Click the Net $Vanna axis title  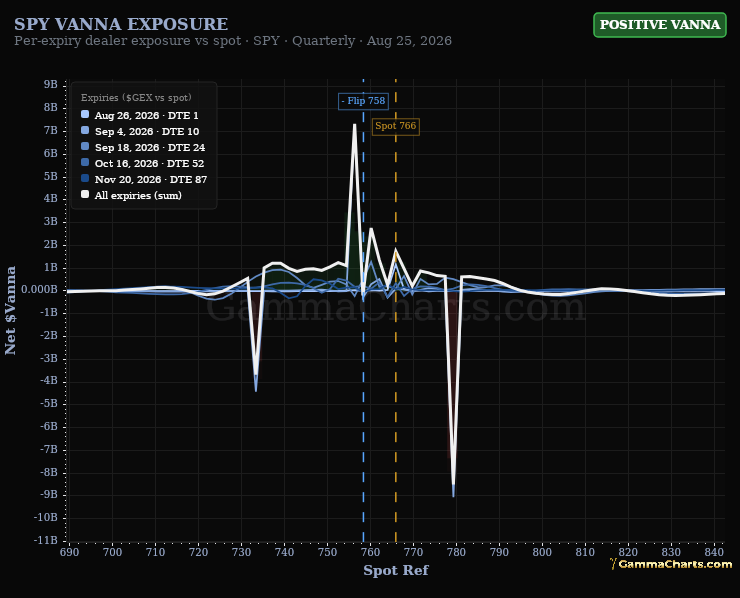pyautogui.click(x=10, y=310)
